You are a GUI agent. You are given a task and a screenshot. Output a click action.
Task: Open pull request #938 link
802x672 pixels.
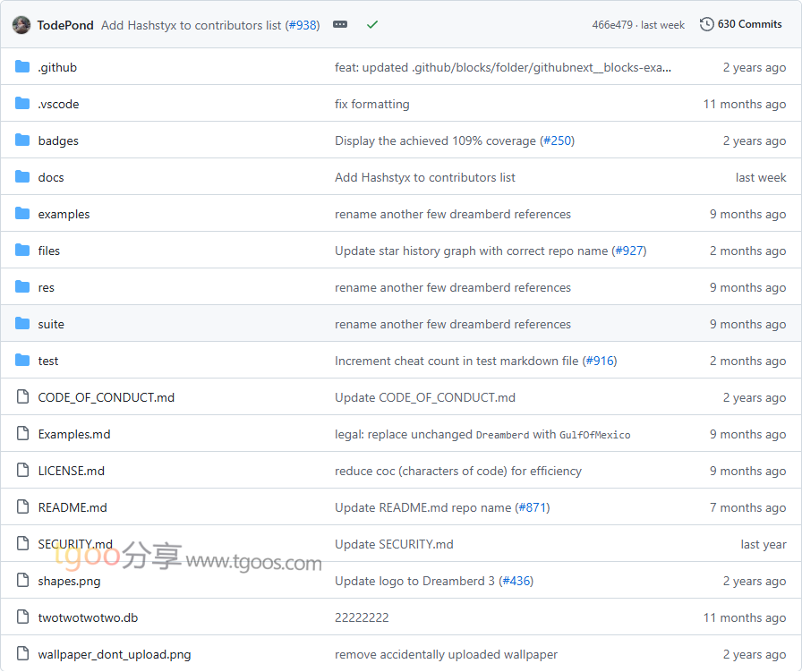tap(303, 25)
